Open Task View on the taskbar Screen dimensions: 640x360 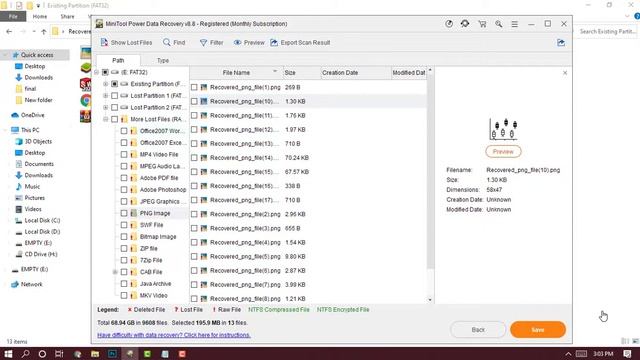click(x=59, y=353)
